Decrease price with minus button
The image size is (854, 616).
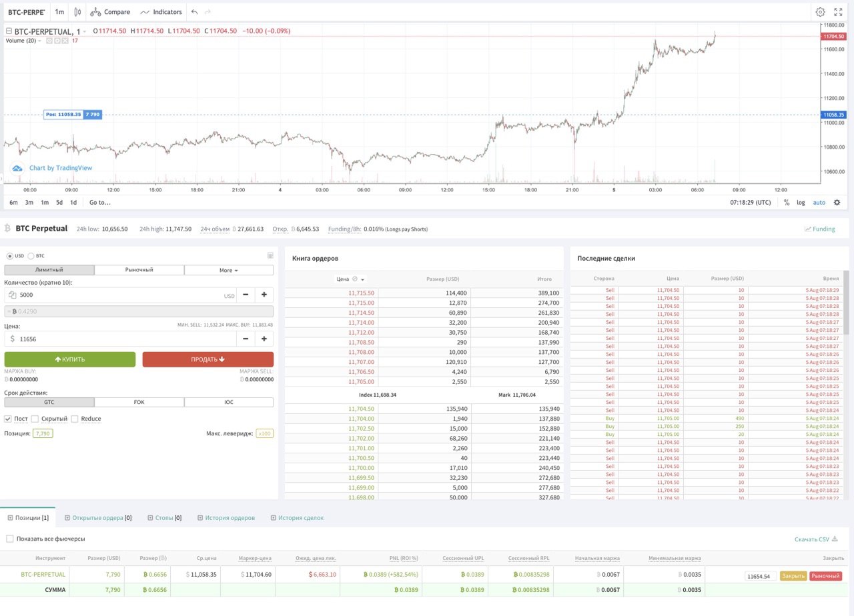click(246, 339)
